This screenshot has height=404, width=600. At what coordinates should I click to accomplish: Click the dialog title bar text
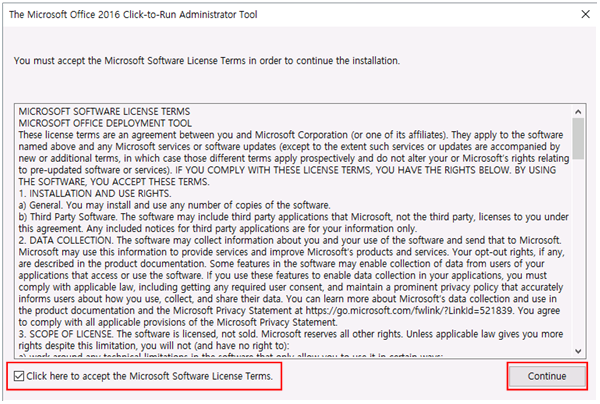133,15
